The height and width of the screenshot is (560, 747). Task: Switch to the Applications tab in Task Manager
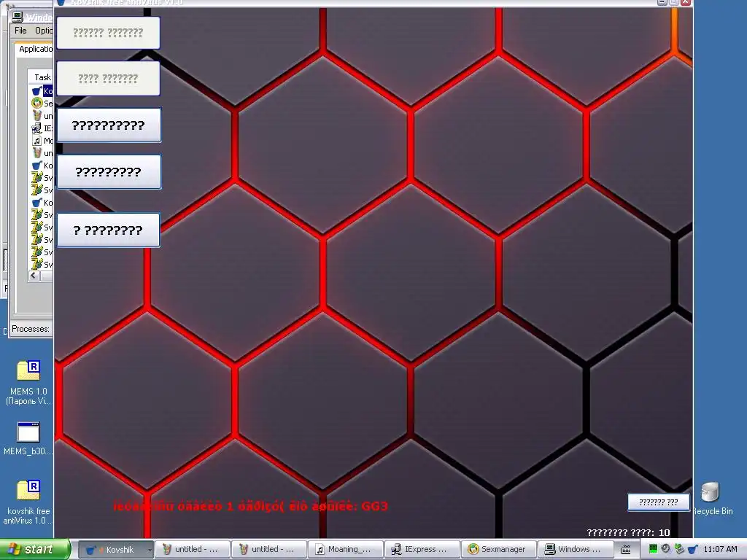click(x=35, y=49)
